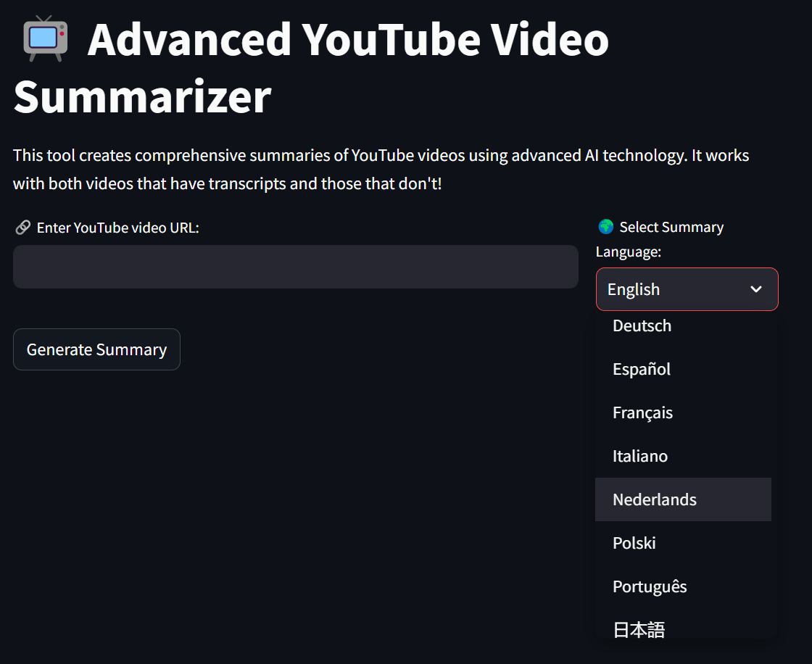Select the Italiano language option

coord(640,457)
